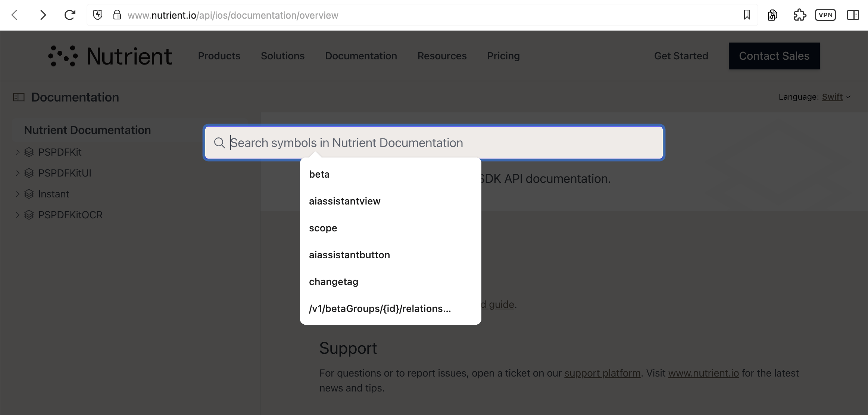Click inside the symbol search field
The height and width of the screenshot is (415, 868).
click(x=410, y=143)
